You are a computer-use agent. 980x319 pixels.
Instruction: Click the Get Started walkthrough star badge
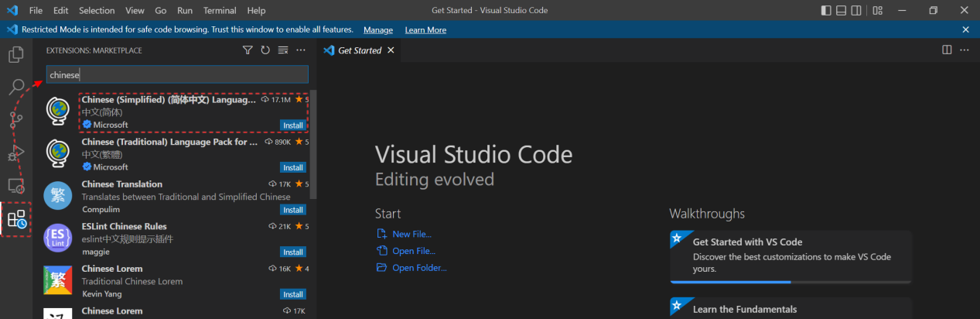[676, 238]
